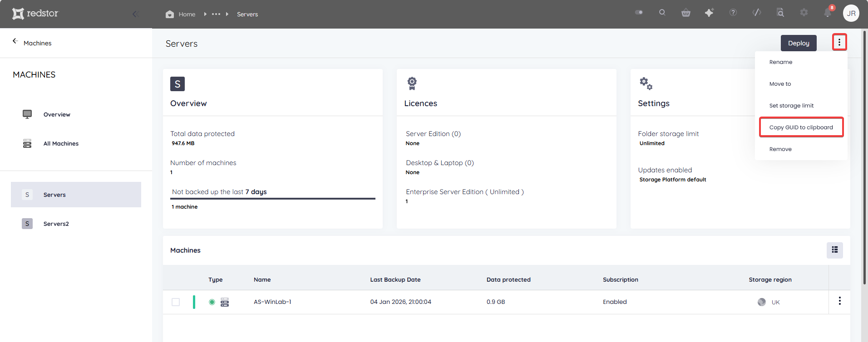The height and width of the screenshot is (342, 868).
Task: Click the sparkle AI assistant icon
Action: click(709, 13)
